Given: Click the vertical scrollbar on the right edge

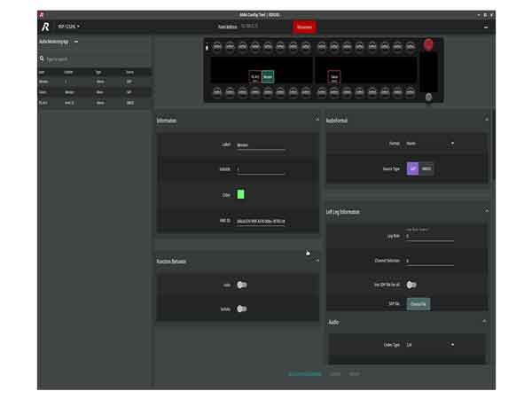Looking at the screenshot, I should (493, 146).
